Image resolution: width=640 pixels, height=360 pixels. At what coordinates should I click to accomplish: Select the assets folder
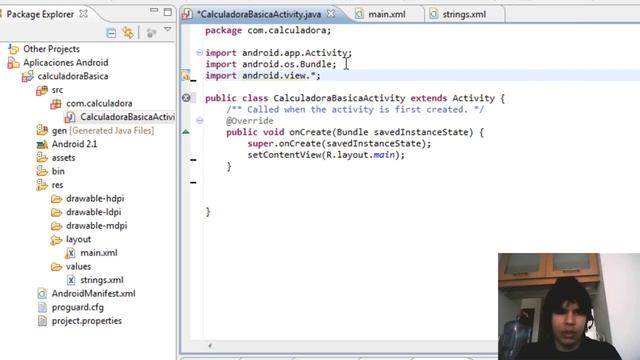coord(63,158)
